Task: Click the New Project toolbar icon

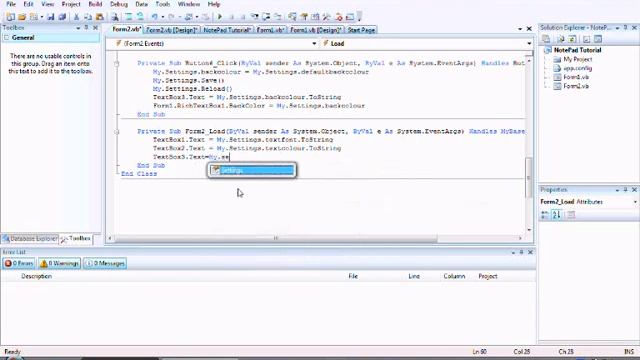Action: pos(11,17)
